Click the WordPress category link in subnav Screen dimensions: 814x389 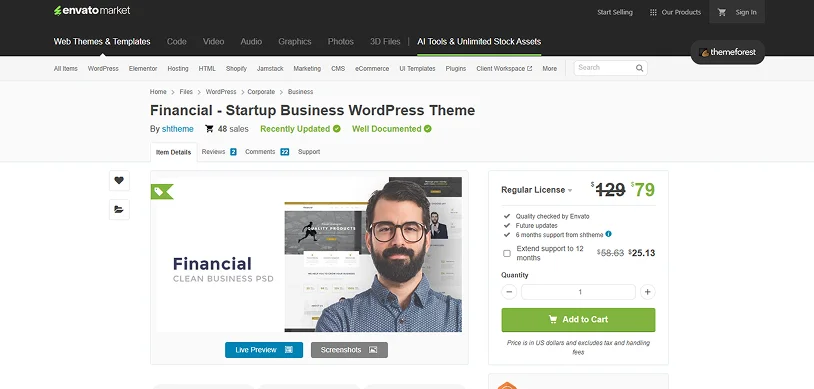tap(103, 69)
